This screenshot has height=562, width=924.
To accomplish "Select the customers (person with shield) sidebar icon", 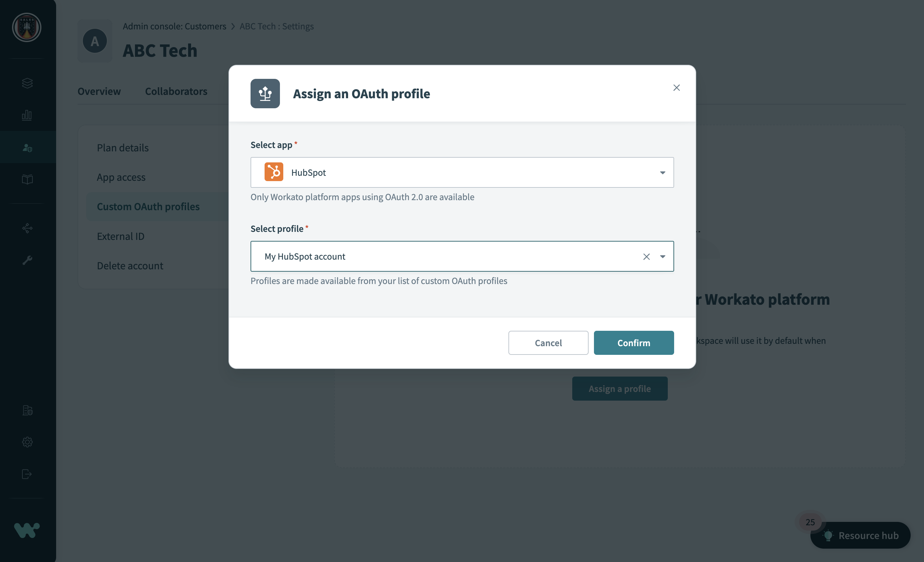I will click(27, 147).
